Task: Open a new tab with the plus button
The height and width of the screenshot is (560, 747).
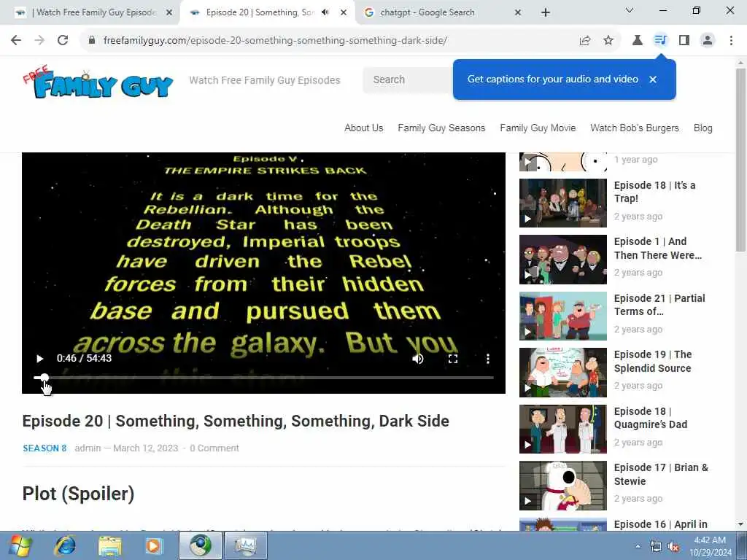Action: point(546,13)
